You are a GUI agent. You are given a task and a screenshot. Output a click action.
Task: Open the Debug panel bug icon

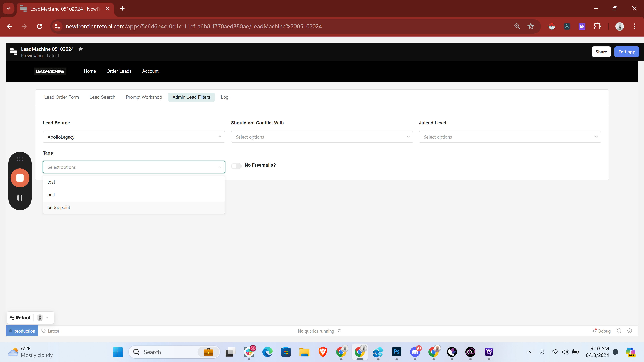click(x=594, y=331)
